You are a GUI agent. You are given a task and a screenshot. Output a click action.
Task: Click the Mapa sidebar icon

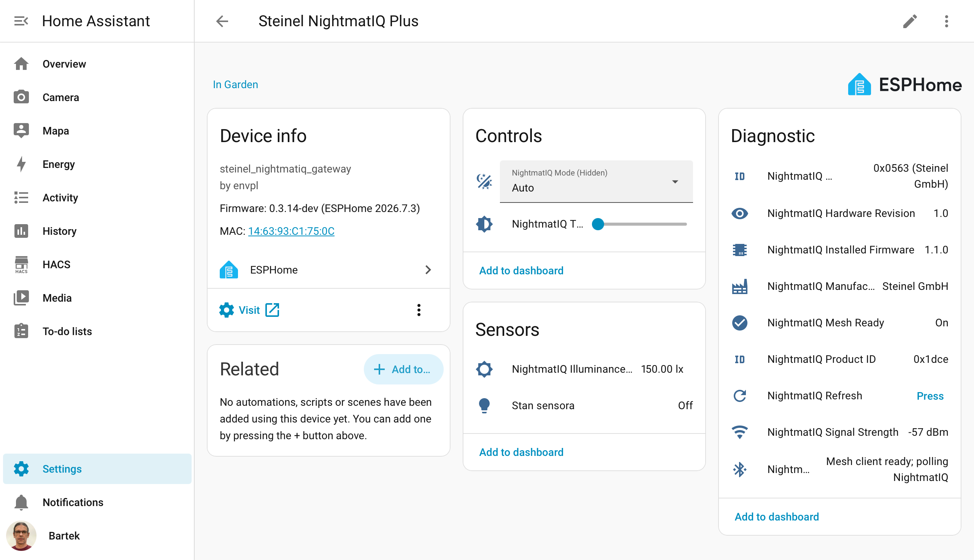click(21, 131)
